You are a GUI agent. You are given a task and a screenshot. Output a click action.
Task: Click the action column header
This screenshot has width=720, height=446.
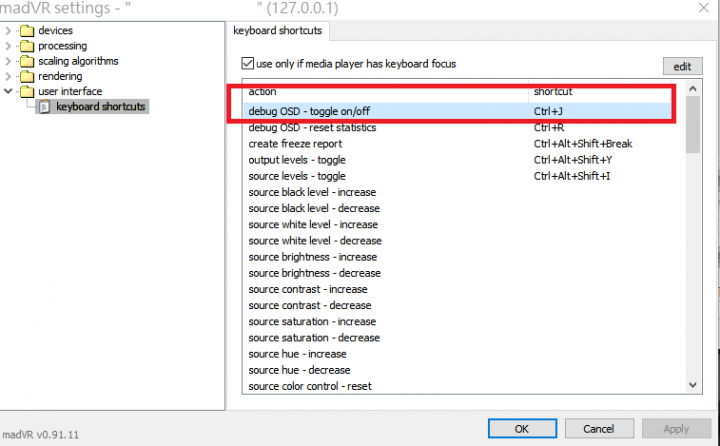(x=385, y=91)
